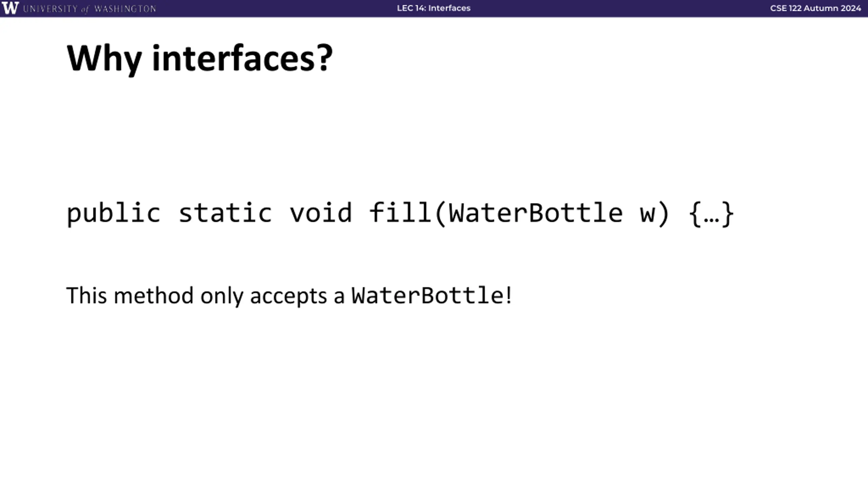Click the 'Why interfaces?' slide title
868x488 pixels.
point(200,59)
